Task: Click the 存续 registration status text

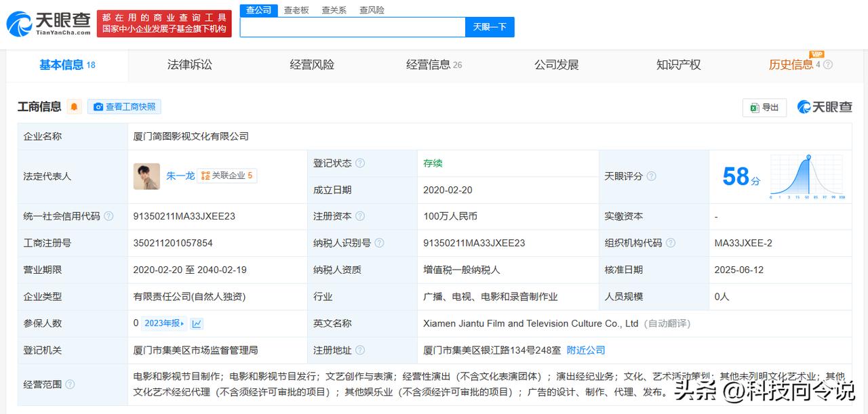Action: (433, 163)
